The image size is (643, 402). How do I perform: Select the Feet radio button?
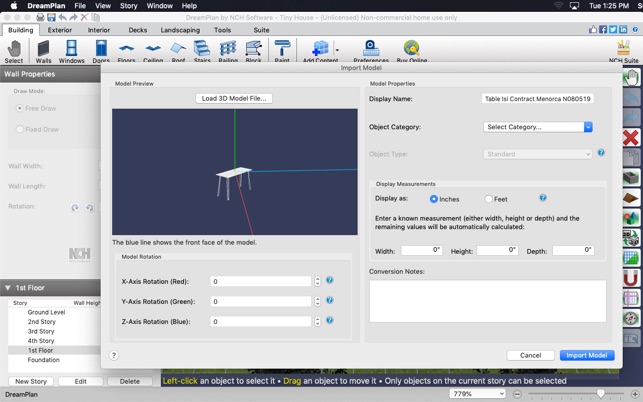[x=488, y=199]
